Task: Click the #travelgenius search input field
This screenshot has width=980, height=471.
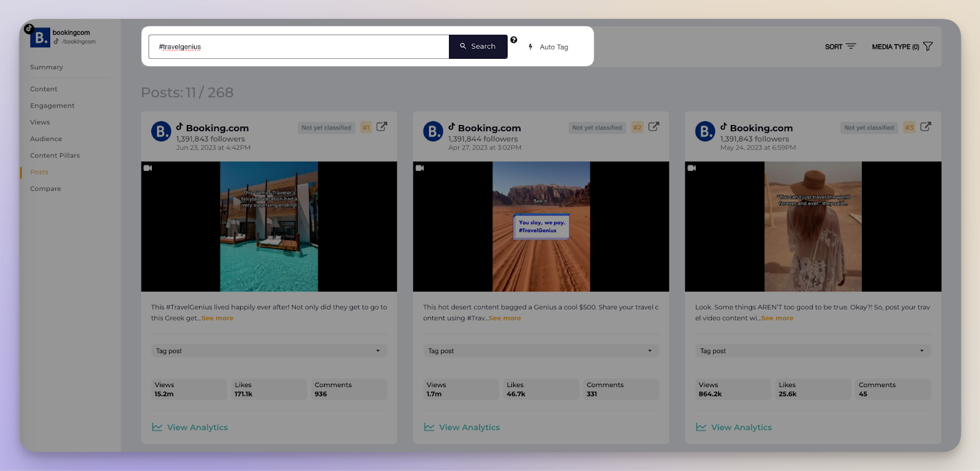Action: coord(299,47)
